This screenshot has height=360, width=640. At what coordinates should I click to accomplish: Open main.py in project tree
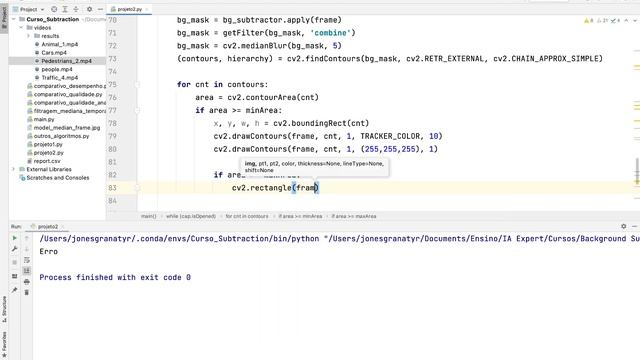pos(41,119)
